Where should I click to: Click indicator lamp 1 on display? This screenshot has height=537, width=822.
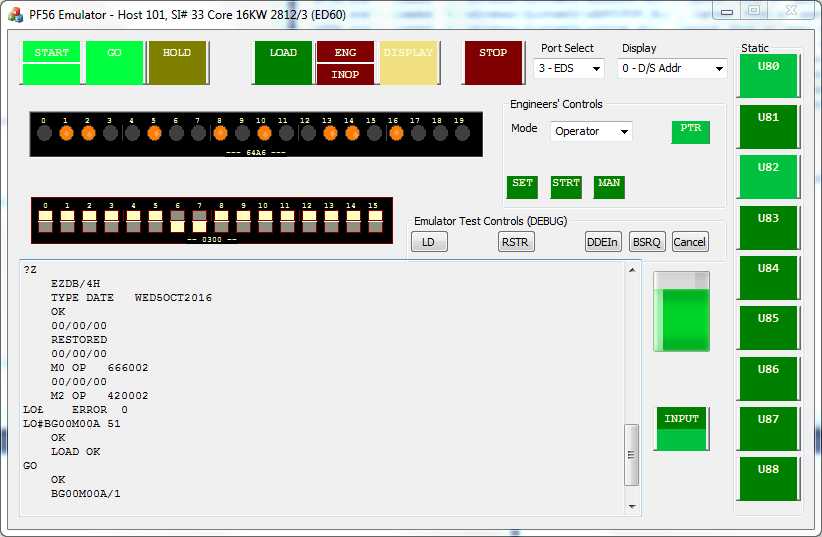[66, 133]
